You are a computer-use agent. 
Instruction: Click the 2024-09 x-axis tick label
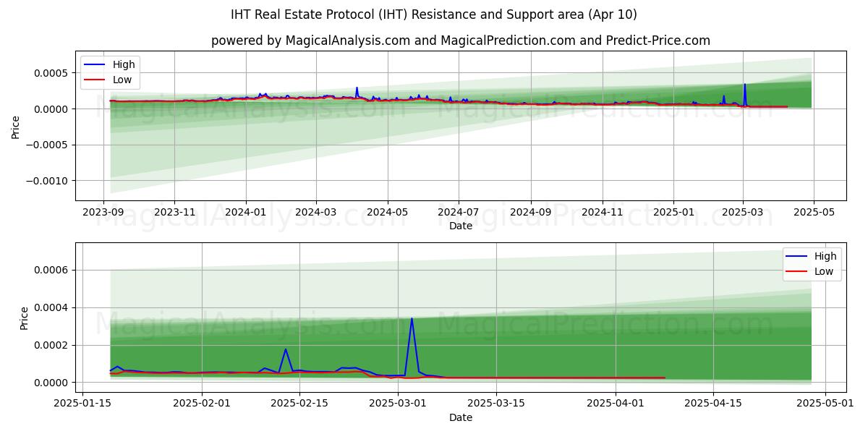[531, 212]
